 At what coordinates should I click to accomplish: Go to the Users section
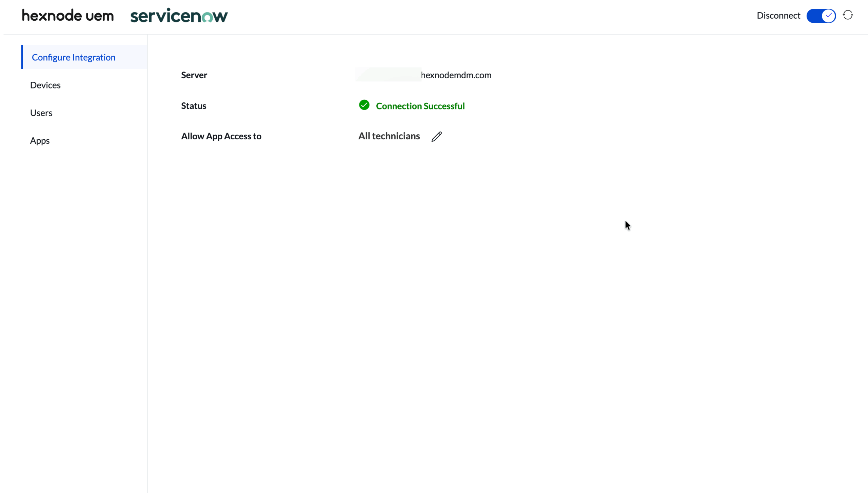41,113
